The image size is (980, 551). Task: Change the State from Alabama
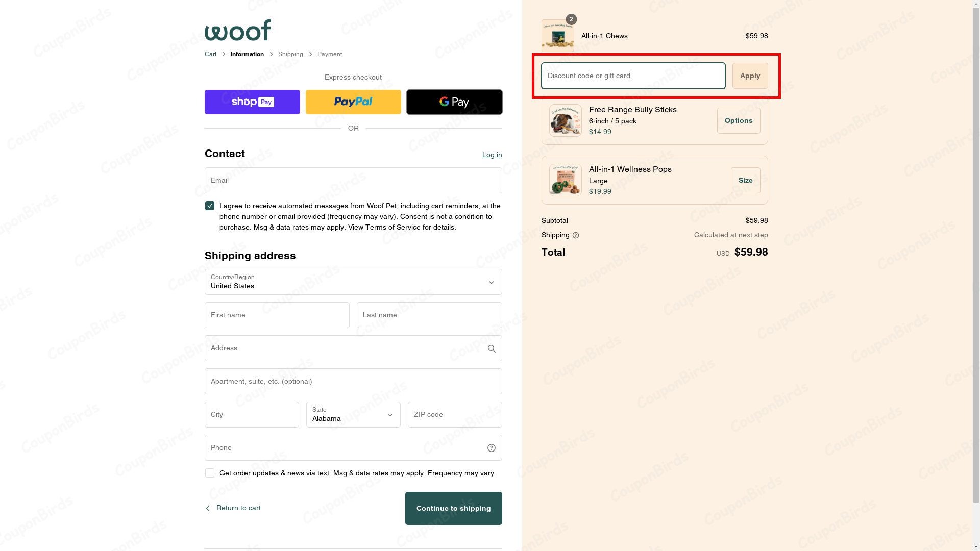(353, 415)
